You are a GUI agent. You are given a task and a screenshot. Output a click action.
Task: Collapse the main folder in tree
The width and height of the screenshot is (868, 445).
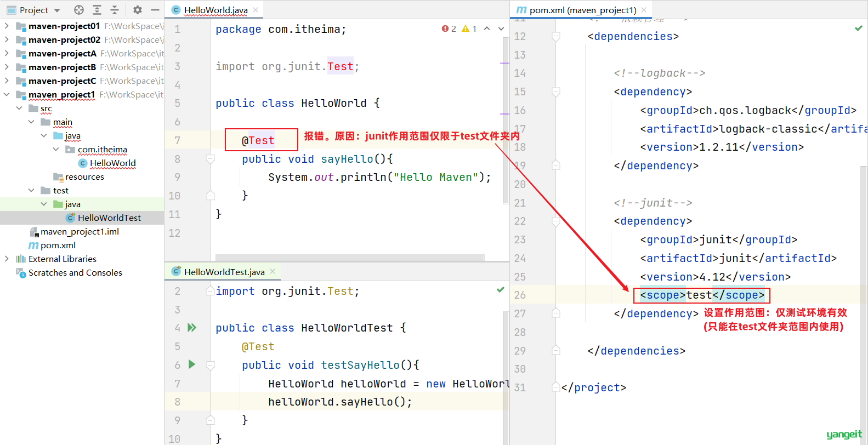31,122
